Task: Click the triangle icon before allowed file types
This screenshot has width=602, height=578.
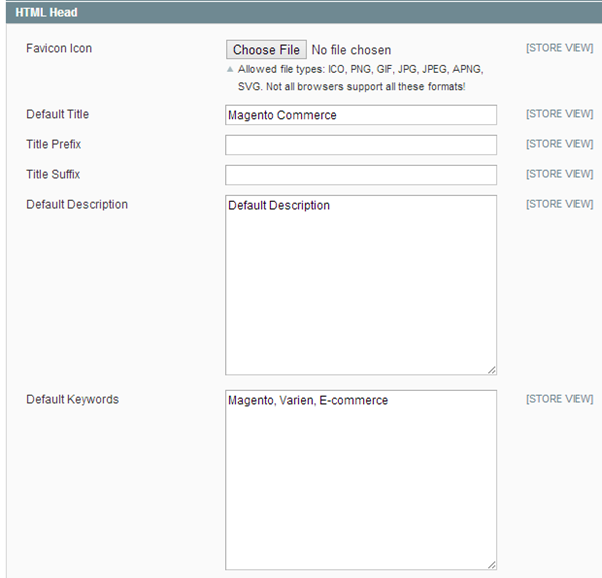Action: pyautogui.click(x=230, y=70)
